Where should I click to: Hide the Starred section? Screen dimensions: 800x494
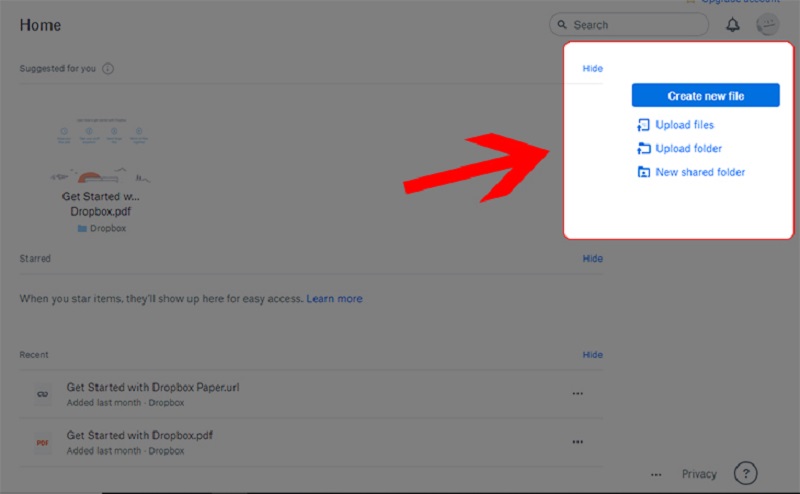pyautogui.click(x=592, y=259)
